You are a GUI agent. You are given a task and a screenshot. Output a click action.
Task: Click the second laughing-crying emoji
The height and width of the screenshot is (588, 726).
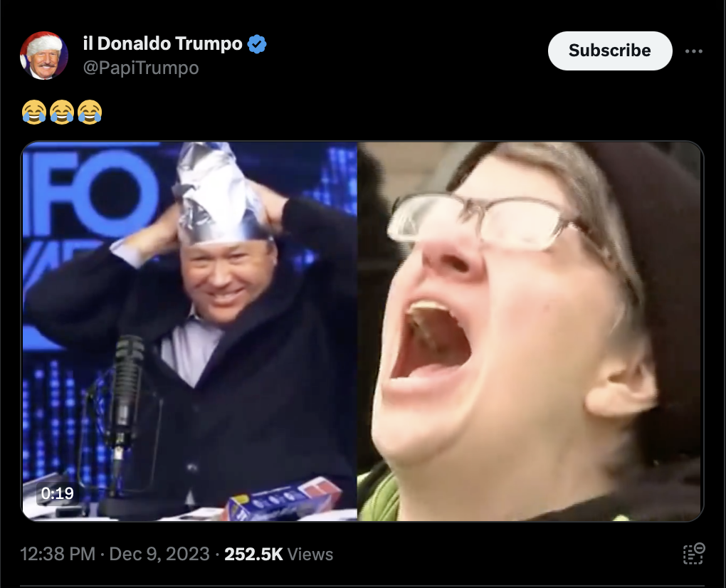(x=62, y=112)
